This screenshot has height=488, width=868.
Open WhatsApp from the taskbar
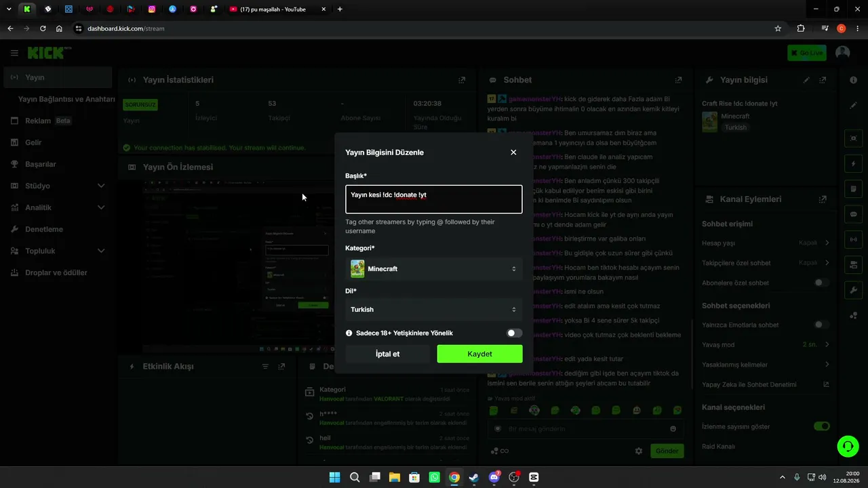(434, 477)
